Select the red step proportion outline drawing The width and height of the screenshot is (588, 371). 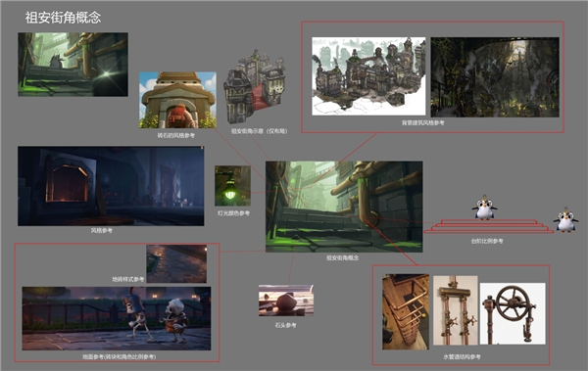[x=489, y=227]
